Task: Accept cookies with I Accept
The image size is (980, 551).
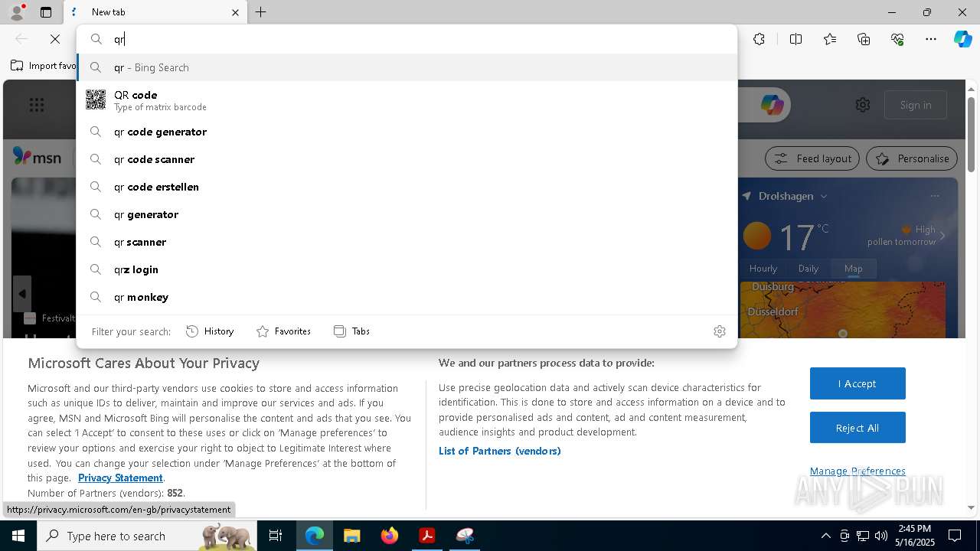Action: tap(857, 383)
